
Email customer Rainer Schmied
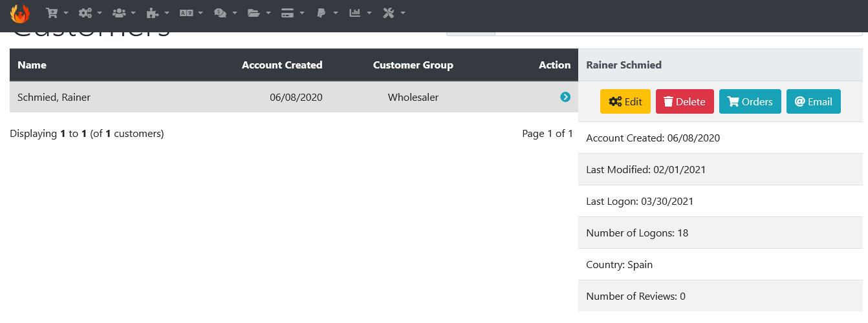814,101
